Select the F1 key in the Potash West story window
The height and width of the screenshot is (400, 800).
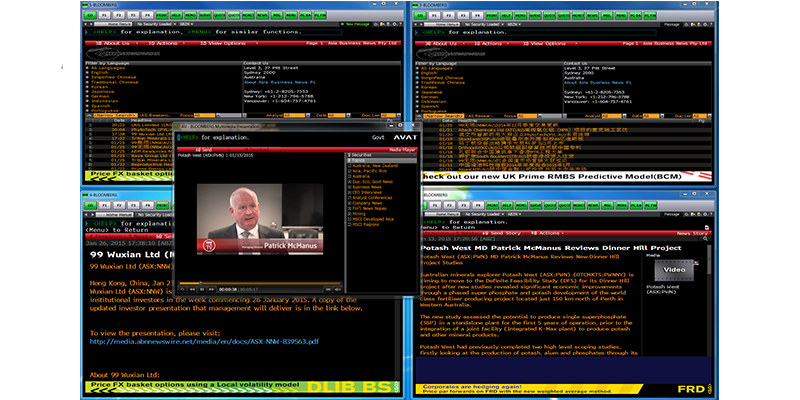(x=435, y=205)
